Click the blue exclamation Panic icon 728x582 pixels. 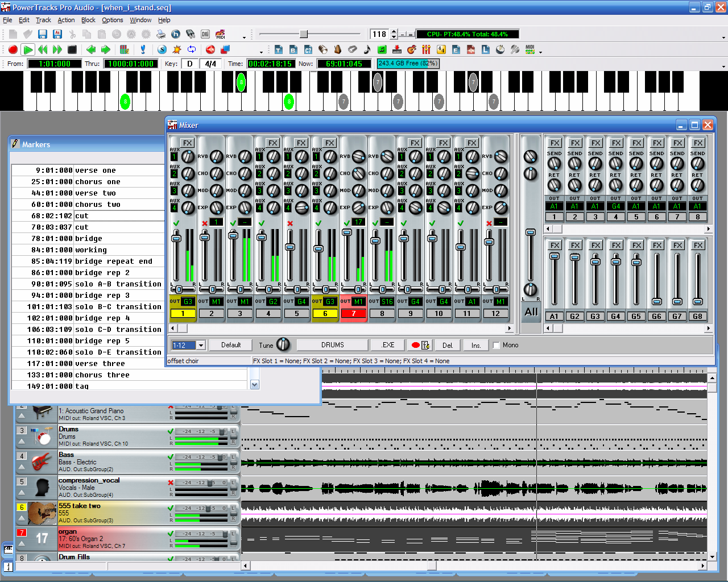[143, 50]
